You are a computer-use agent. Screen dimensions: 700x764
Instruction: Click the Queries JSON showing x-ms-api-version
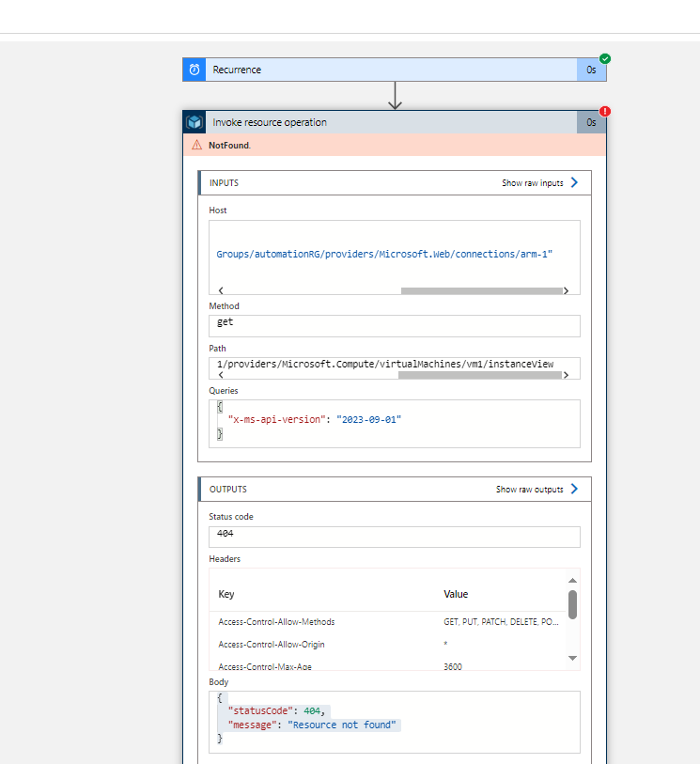tap(394, 421)
